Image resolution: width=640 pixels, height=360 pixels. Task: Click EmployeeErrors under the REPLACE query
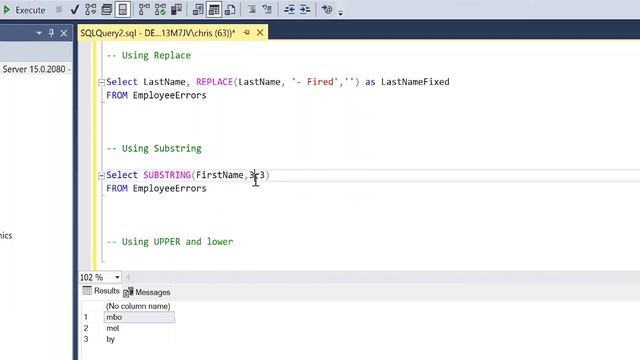[169, 96]
